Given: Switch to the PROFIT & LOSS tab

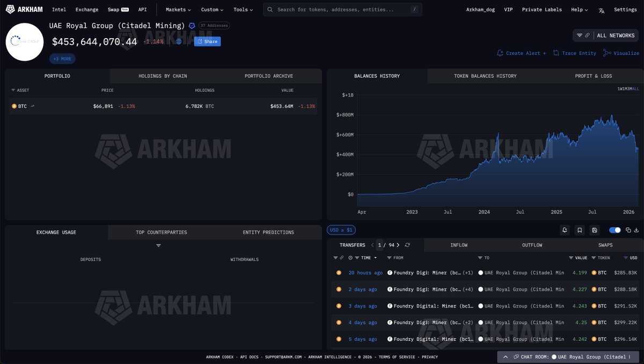Looking at the screenshot, I should tap(593, 76).
